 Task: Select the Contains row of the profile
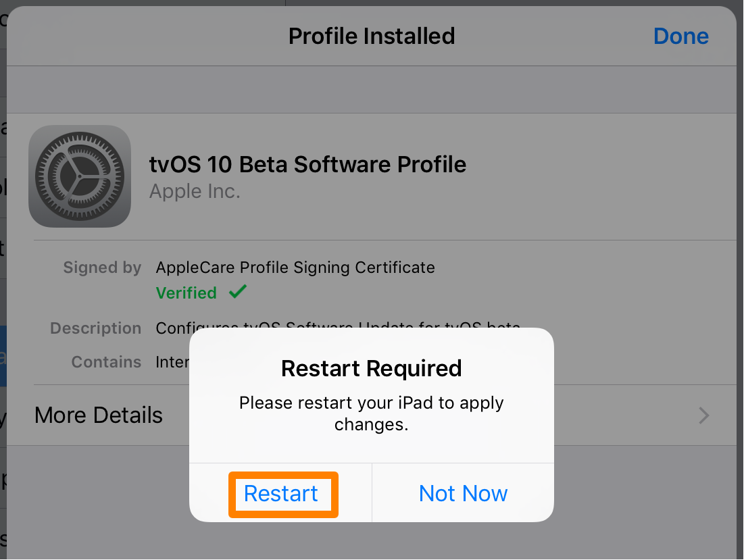point(106,362)
